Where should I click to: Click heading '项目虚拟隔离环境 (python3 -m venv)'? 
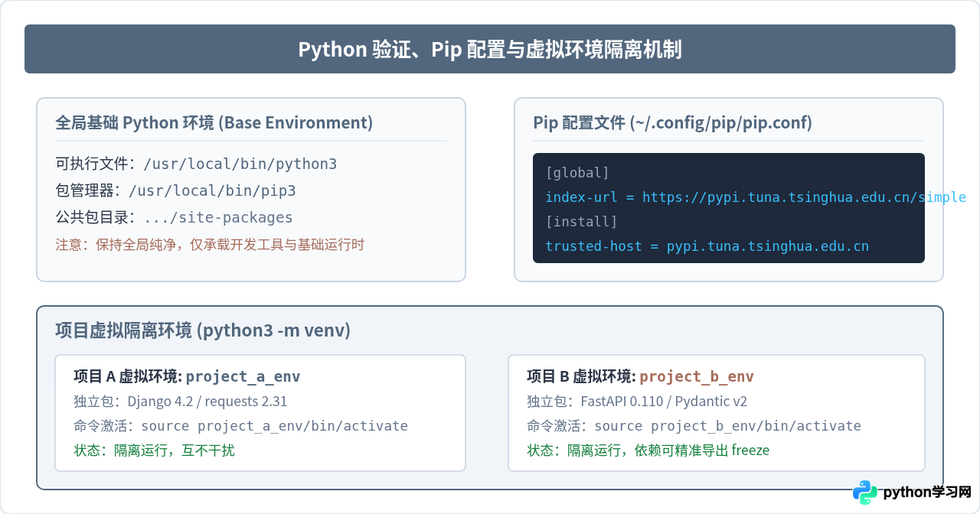pos(203,330)
